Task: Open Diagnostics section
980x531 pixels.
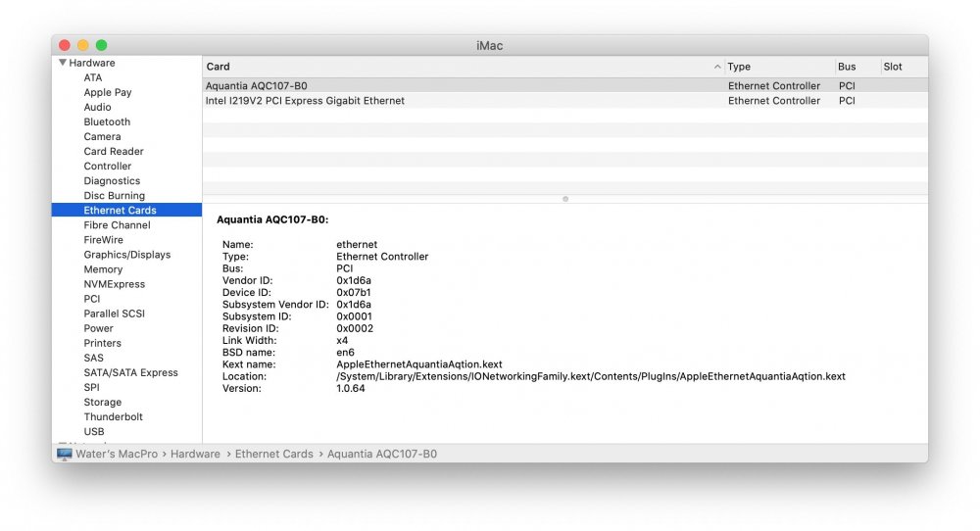Action: pyautogui.click(x=112, y=180)
